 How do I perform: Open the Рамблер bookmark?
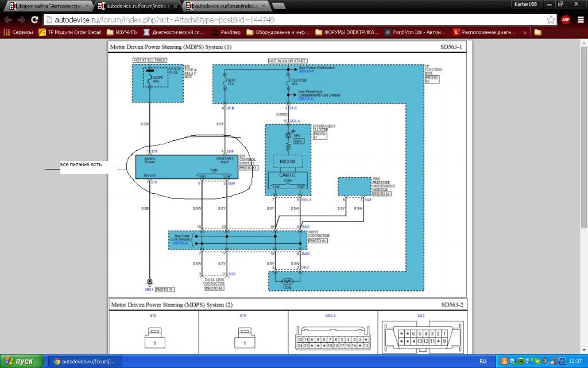coord(226,32)
